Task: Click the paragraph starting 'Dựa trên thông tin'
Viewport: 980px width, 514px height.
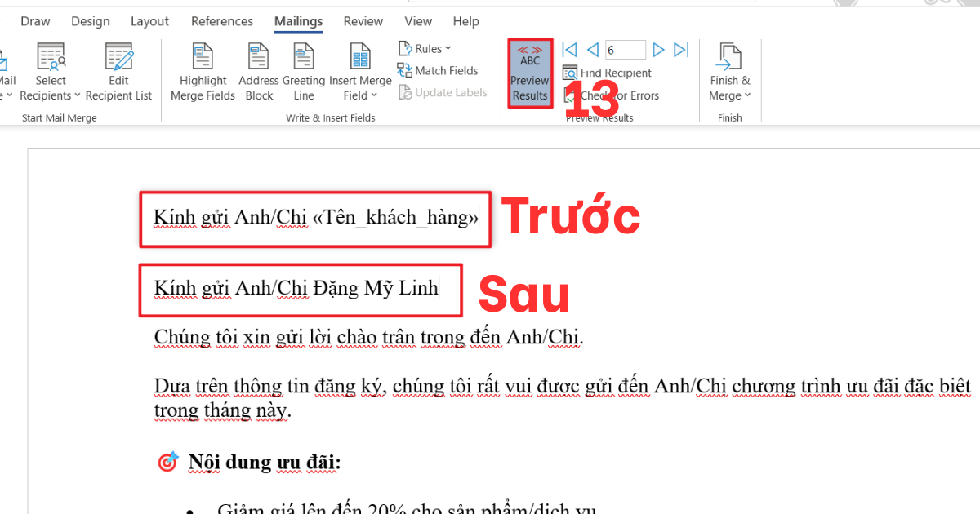Action: tap(563, 397)
